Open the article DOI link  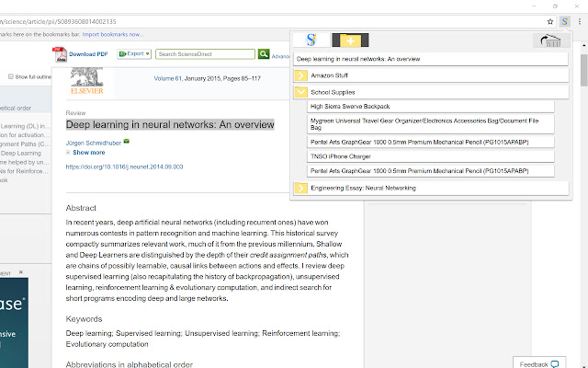click(x=124, y=167)
